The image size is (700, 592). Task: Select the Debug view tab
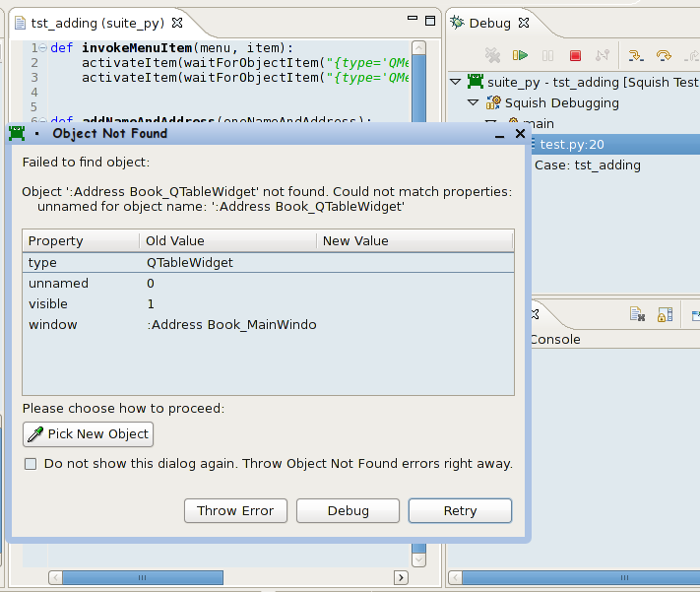click(x=488, y=23)
